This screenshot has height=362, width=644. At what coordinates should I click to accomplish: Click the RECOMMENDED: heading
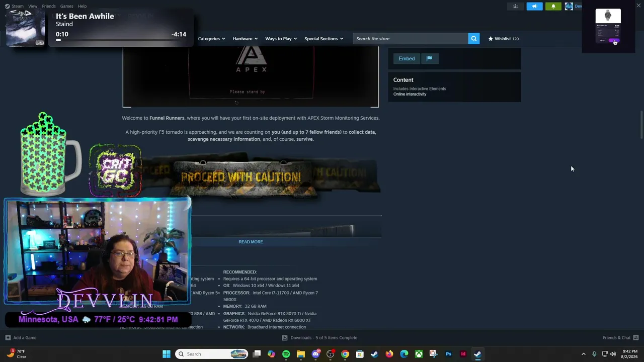point(240,272)
